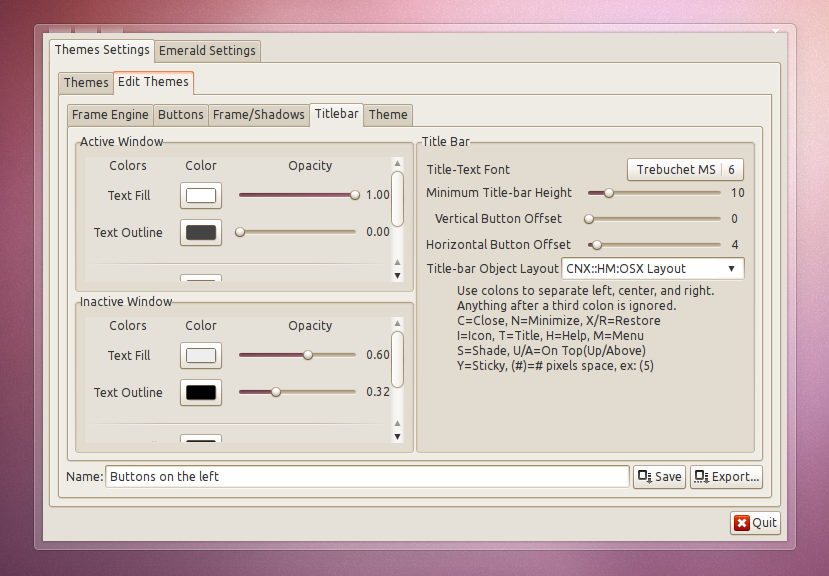Open the Title-bar Object Layout dropdown
Viewport: 829px width, 576px height.
coord(730,268)
